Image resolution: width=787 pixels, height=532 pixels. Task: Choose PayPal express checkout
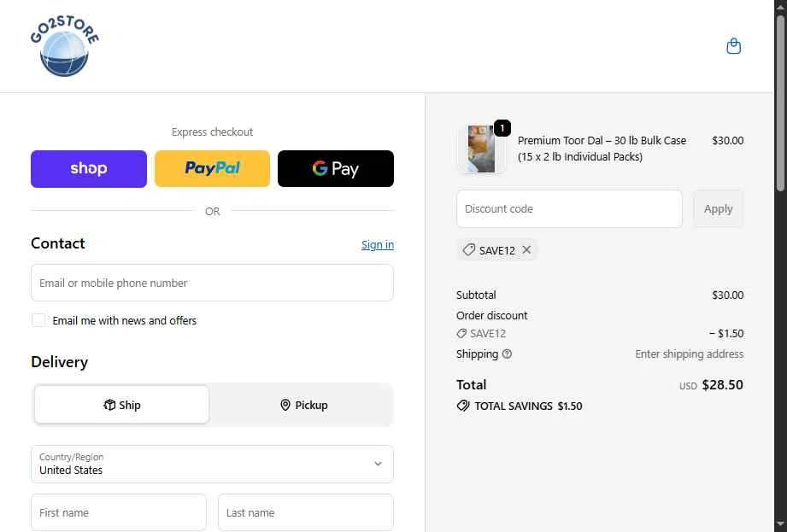[x=212, y=168]
